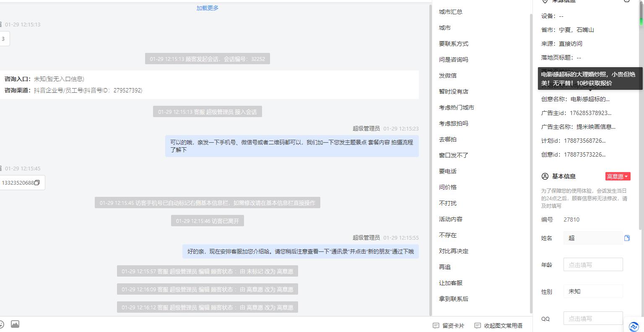Screen dimensions: 644x332
Task: Click the 姓名 input containing 超
Action: pyautogui.click(x=593, y=238)
